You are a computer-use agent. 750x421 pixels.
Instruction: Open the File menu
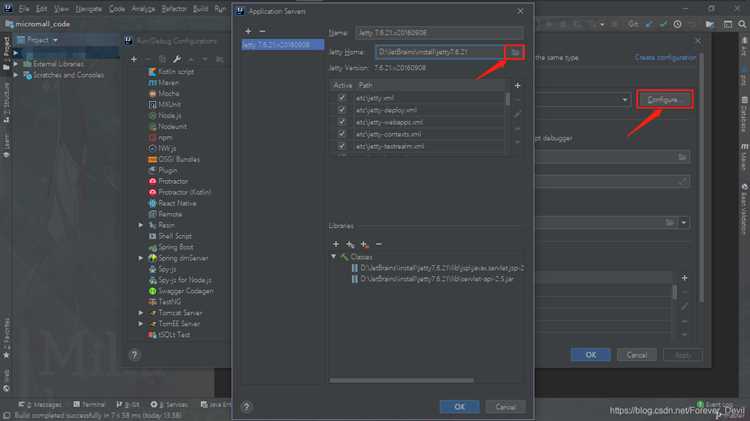(x=24, y=9)
